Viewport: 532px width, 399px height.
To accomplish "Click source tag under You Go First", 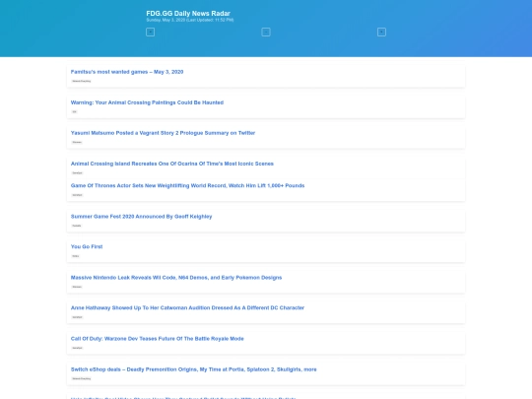I will (76, 256).
